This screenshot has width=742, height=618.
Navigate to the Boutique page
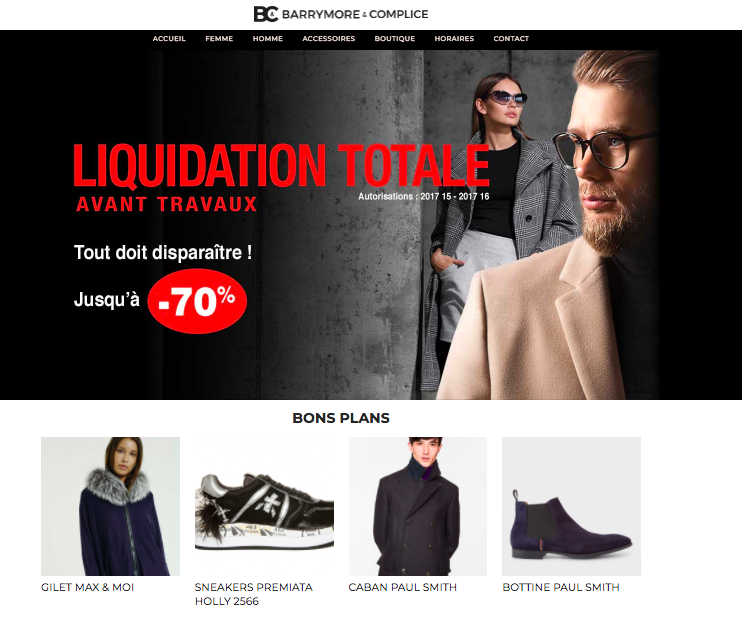(x=395, y=39)
